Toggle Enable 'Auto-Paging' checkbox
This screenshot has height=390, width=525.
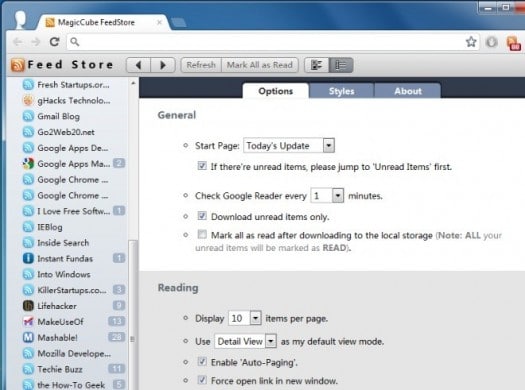[x=202, y=361]
